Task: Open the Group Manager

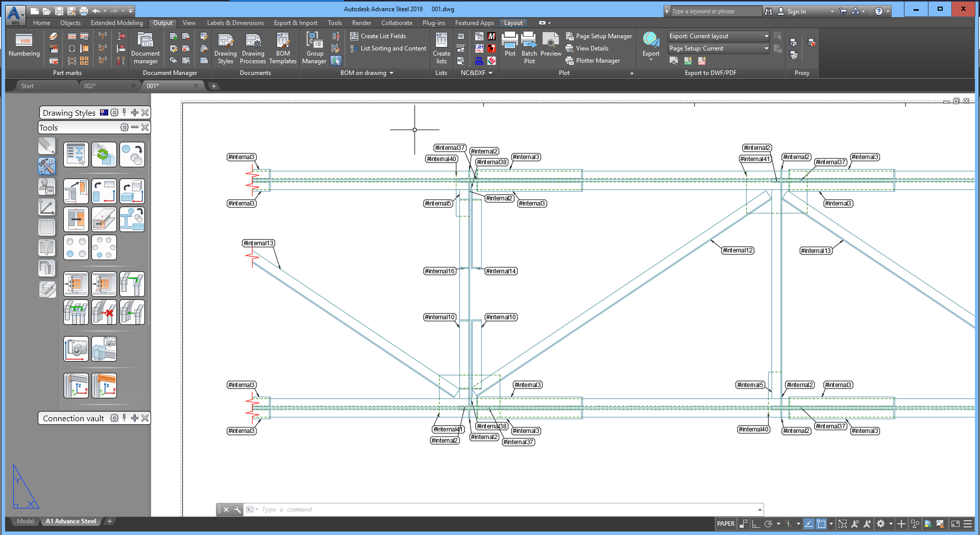Action: pos(314,47)
